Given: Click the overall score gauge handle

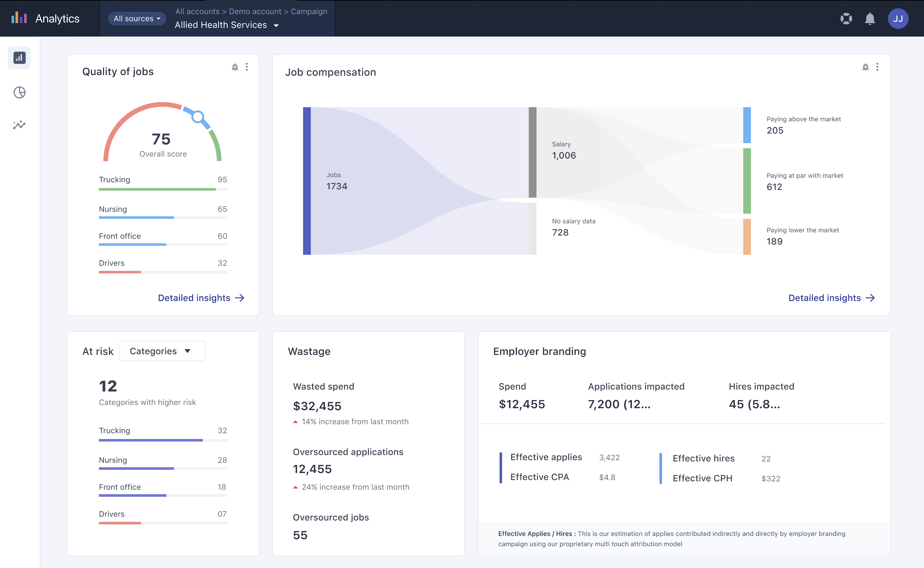Looking at the screenshot, I should 198,117.
